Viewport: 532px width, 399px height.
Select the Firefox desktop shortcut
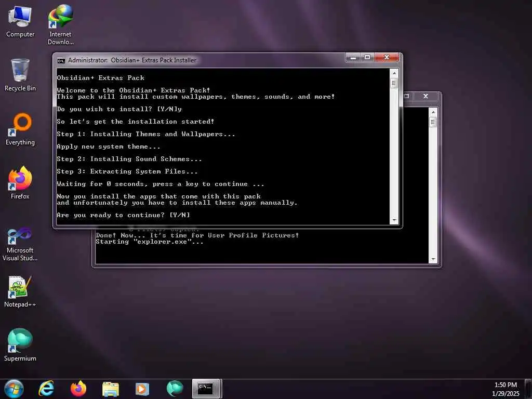[x=20, y=183]
